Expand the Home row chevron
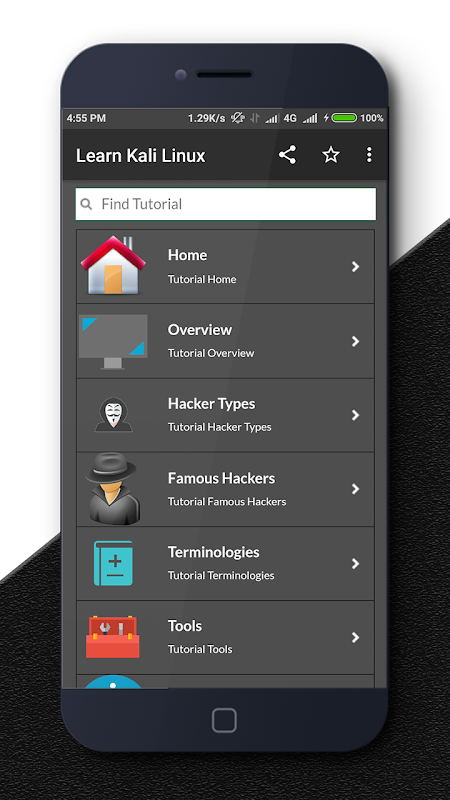Image resolution: width=450 pixels, height=800 pixels. pos(356,266)
